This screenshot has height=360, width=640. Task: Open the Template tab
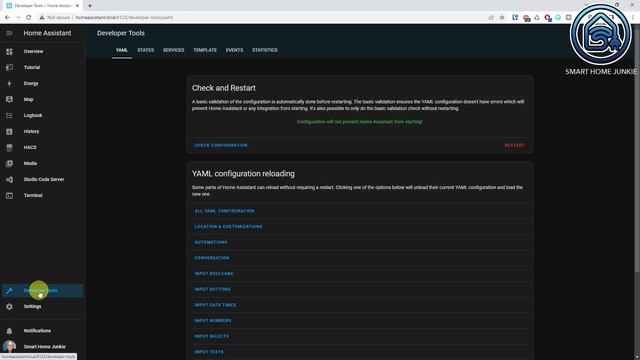click(205, 50)
